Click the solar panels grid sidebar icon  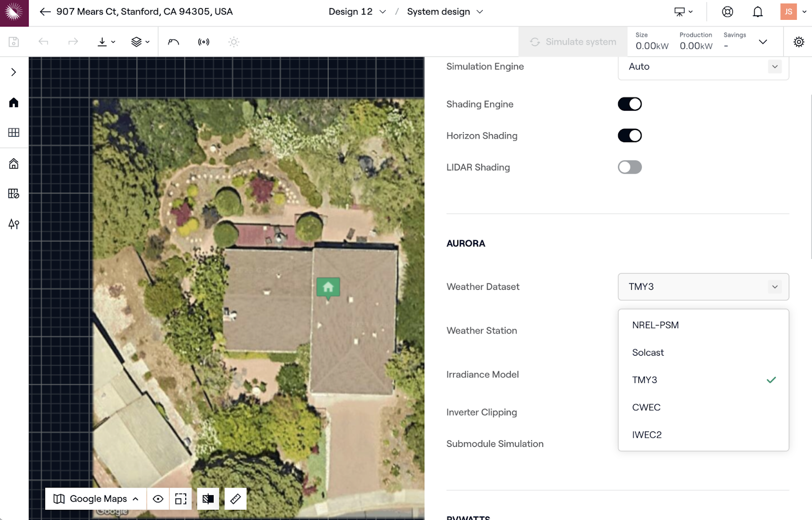tap(14, 133)
